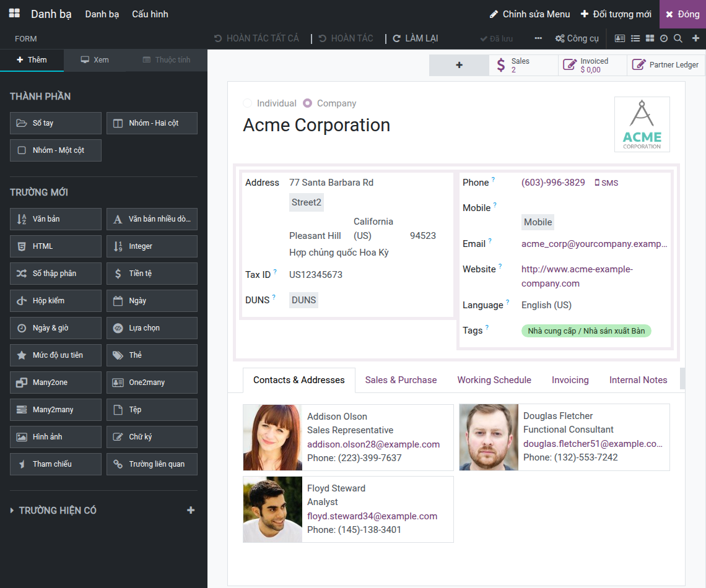This screenshot has width=706, height=588.
Task: Select the Sổ tay notebook component
Action: click(x=55, y=123)
